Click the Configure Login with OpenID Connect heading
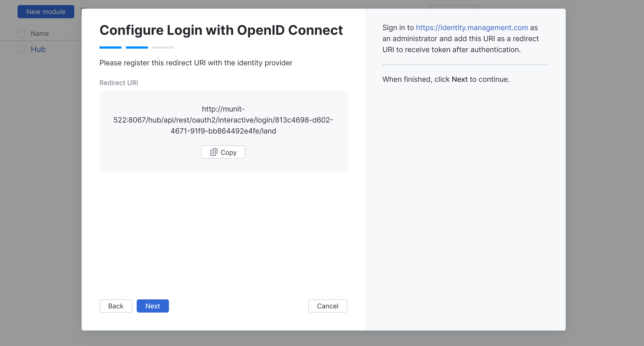Screen dimensions: 644x346 221,30
